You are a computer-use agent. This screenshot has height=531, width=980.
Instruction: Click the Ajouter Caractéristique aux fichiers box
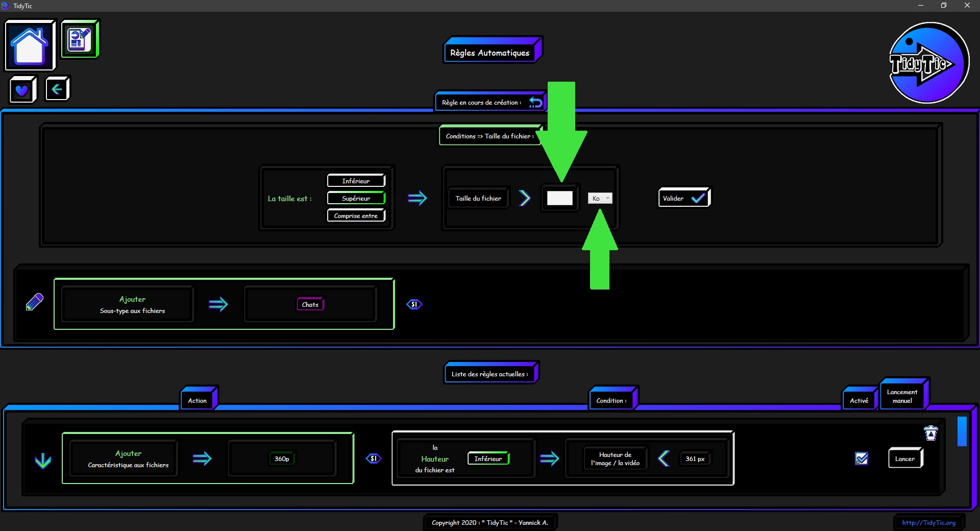124,458
